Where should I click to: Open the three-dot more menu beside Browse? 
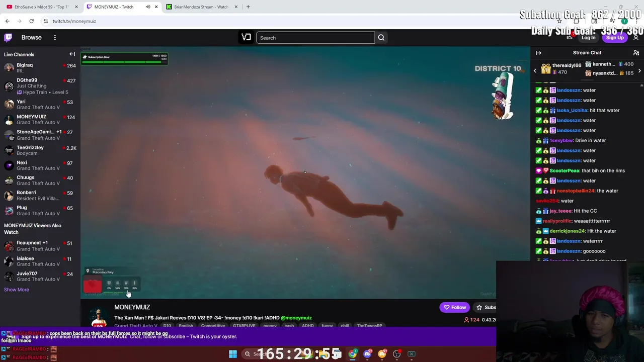(55, 37)
